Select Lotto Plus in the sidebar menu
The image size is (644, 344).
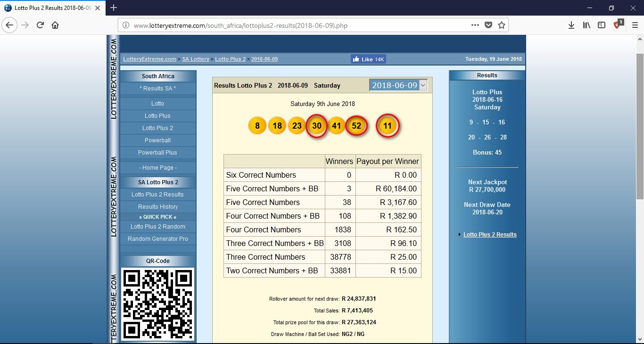158,115
